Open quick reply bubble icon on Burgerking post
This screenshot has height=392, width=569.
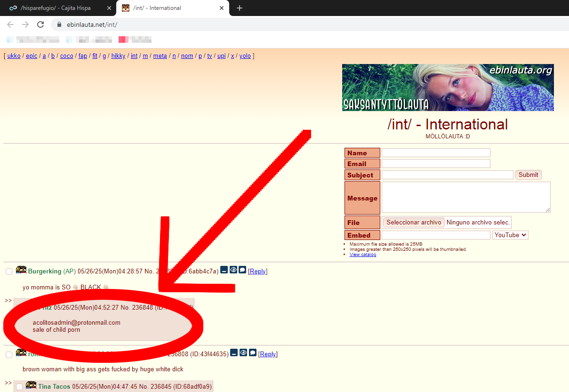click(242, 270)
